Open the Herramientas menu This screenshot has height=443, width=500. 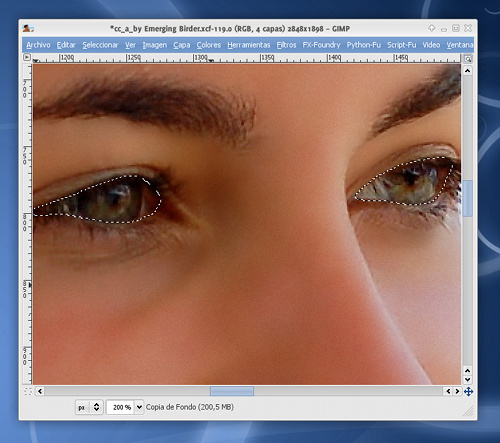249,45
